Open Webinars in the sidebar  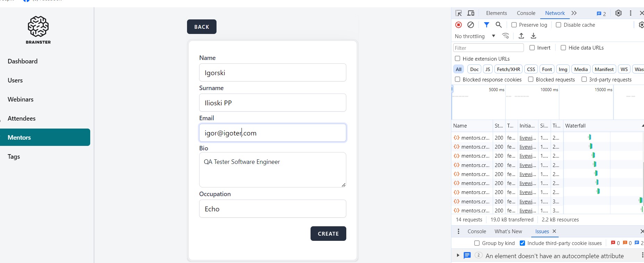(x=20, y=99)
